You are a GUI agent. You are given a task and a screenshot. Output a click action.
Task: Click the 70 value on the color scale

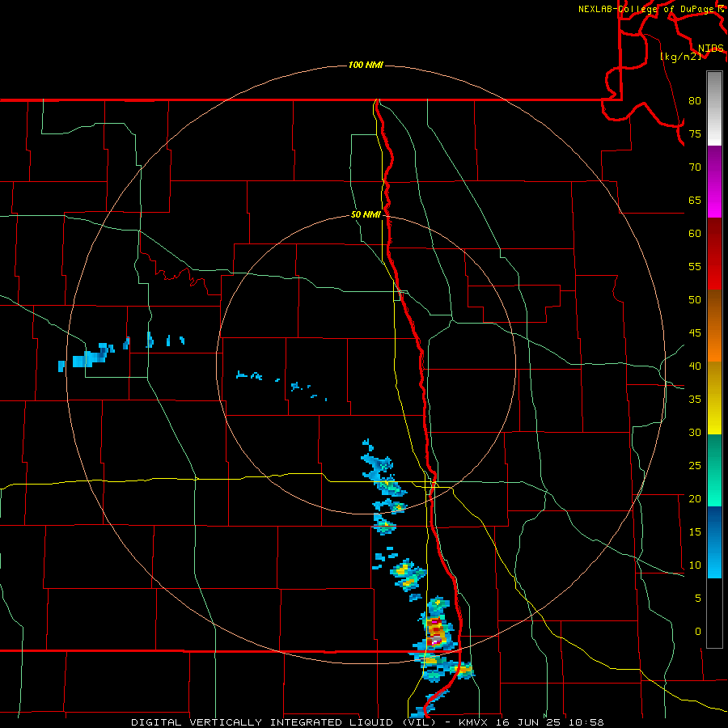[x=695, y=167]
